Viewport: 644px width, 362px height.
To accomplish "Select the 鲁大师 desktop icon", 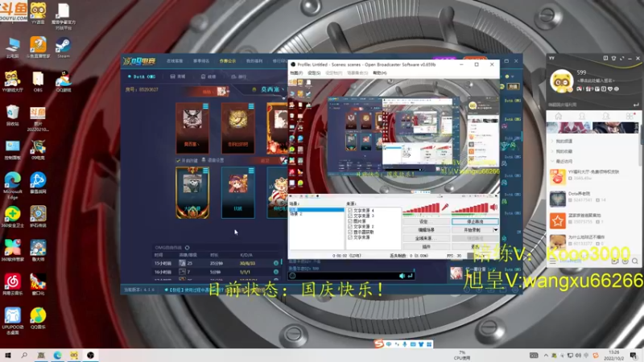I will 38,250.
